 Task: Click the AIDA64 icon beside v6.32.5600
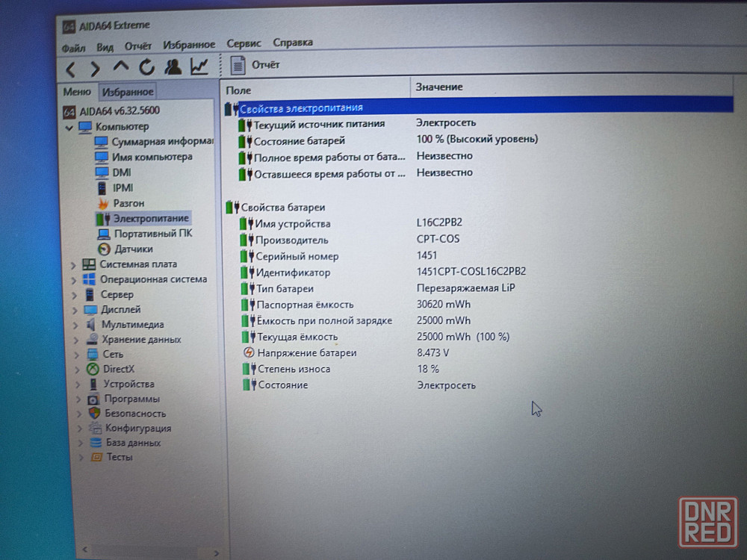(69, 112)
